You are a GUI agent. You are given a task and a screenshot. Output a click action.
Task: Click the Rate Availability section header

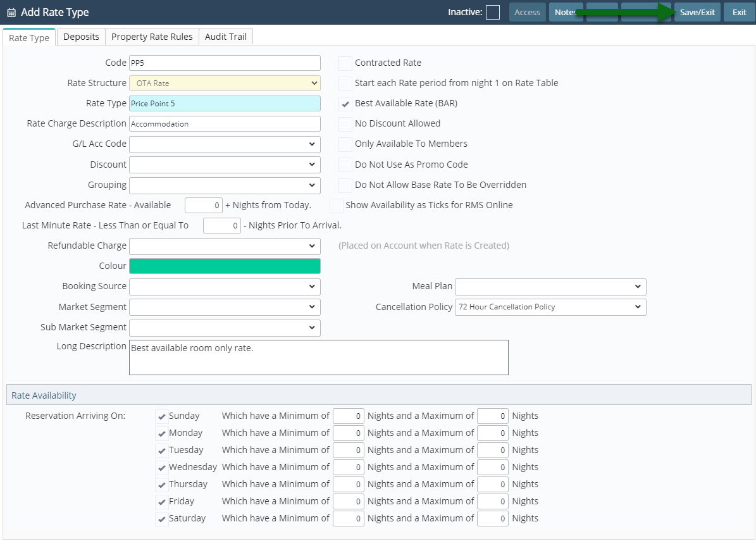(378, 395)
